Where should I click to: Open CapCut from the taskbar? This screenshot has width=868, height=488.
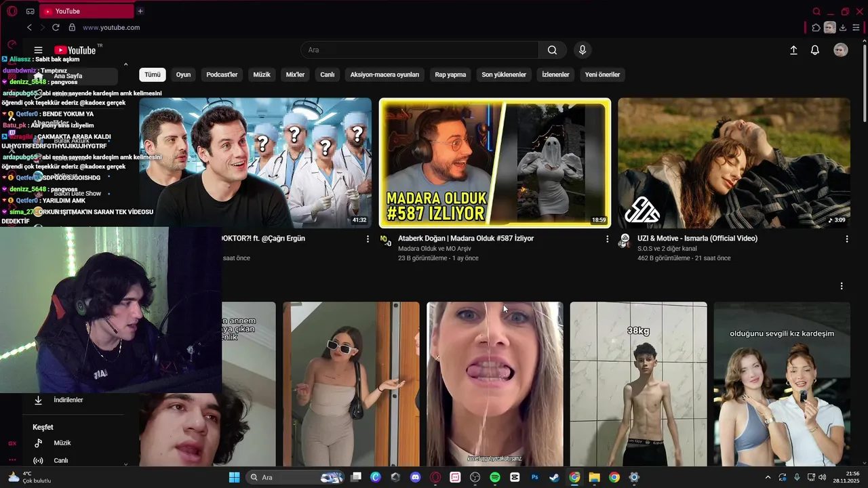[x=515, y=477]
